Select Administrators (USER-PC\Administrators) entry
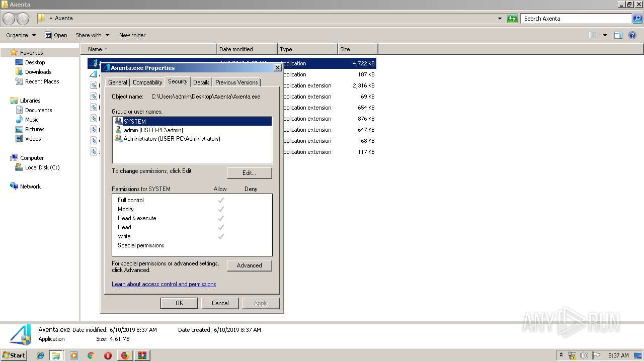The width and height of the screenshot is (644, 362). 192,139
